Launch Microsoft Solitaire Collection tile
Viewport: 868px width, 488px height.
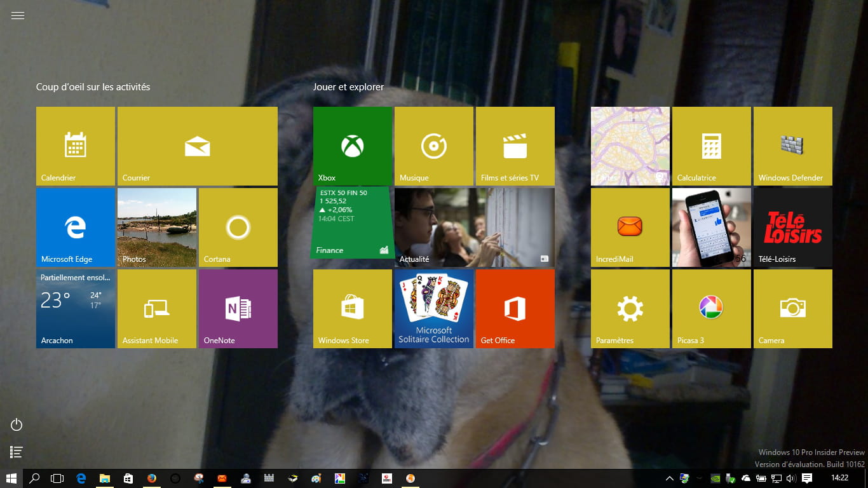pyautogui.click(x=434, y=309)
